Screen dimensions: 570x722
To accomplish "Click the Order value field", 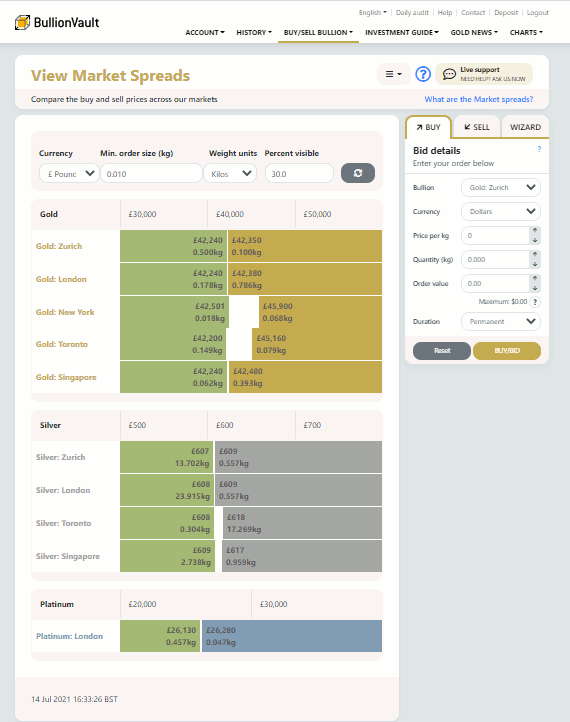I will (x=496, y=283).
